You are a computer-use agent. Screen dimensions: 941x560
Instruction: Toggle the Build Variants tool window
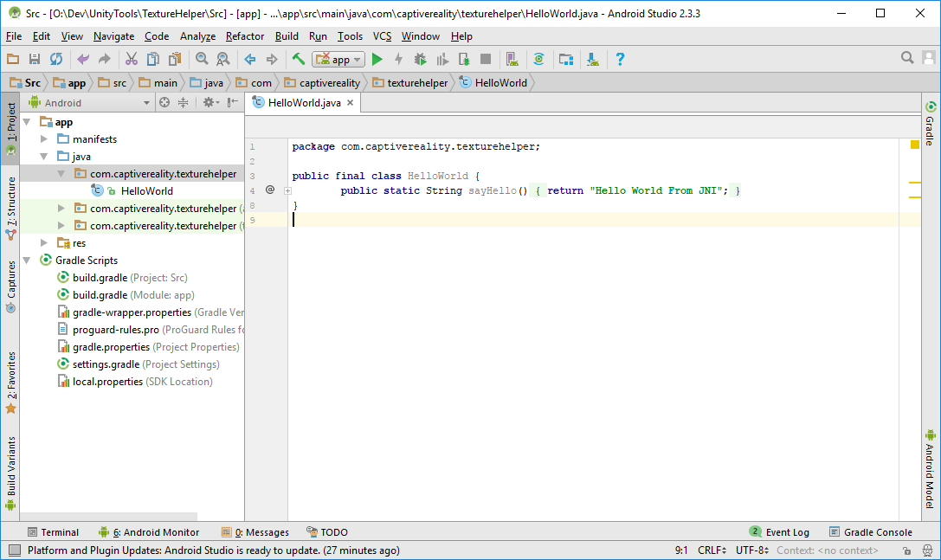(10, 473)
